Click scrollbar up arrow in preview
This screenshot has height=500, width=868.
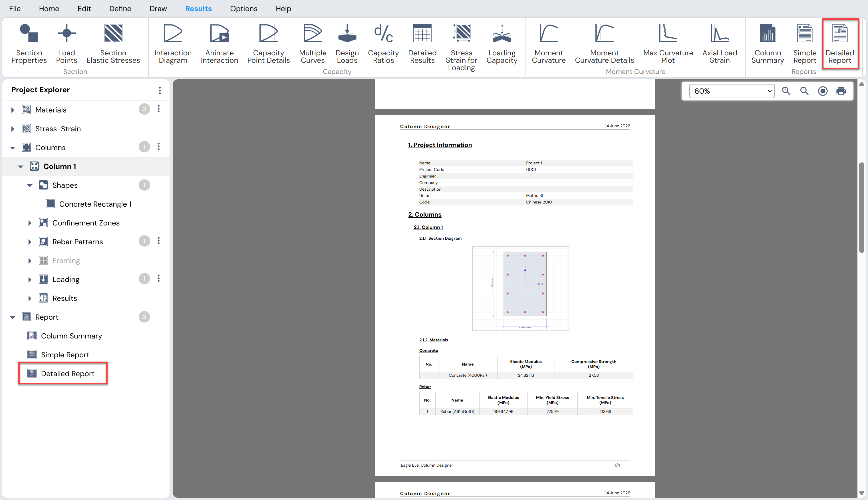click(x=861, y=84)
